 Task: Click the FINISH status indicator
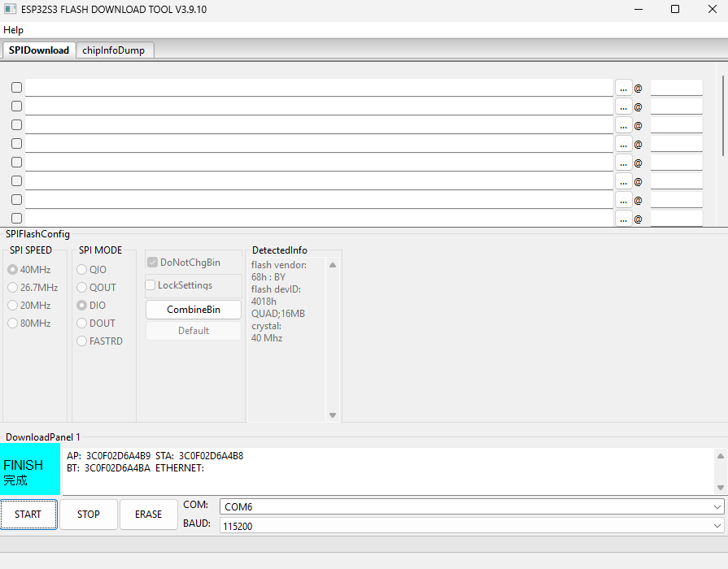[x=30, y=469]
